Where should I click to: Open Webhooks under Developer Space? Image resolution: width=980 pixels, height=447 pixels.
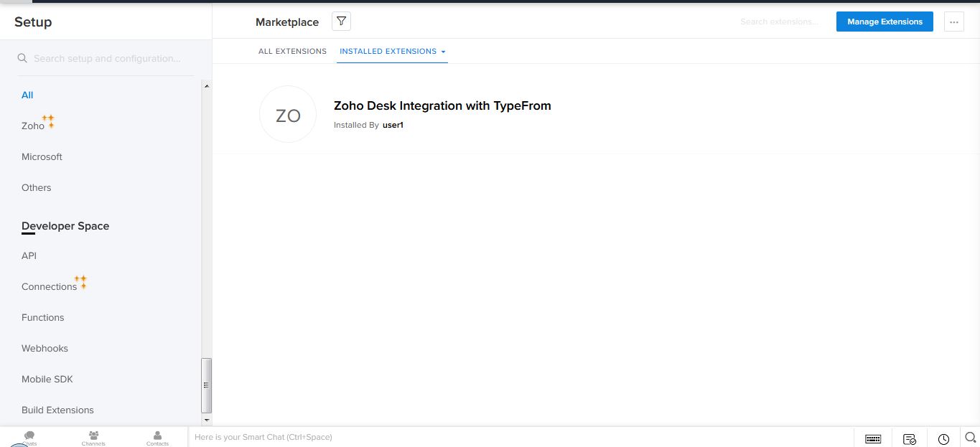pyautogui.click(x=45, y=348)
